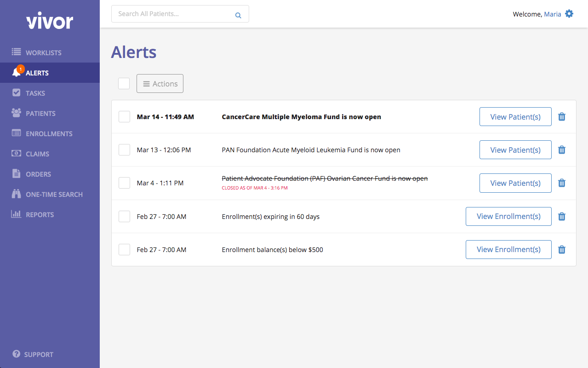Click the Maria user name link
Image resolution: width=588 pixels, height=368 pixels.
pyautogui.click(x=553, y=14)
